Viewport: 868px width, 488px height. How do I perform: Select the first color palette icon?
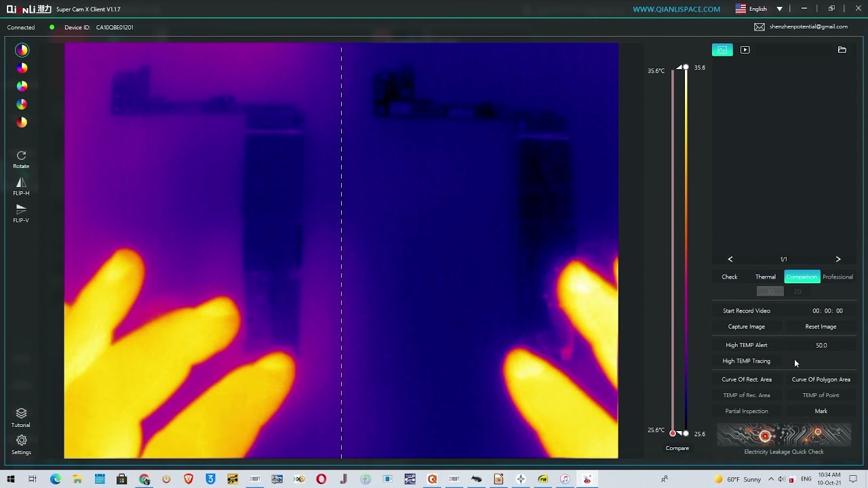point(22,49)
